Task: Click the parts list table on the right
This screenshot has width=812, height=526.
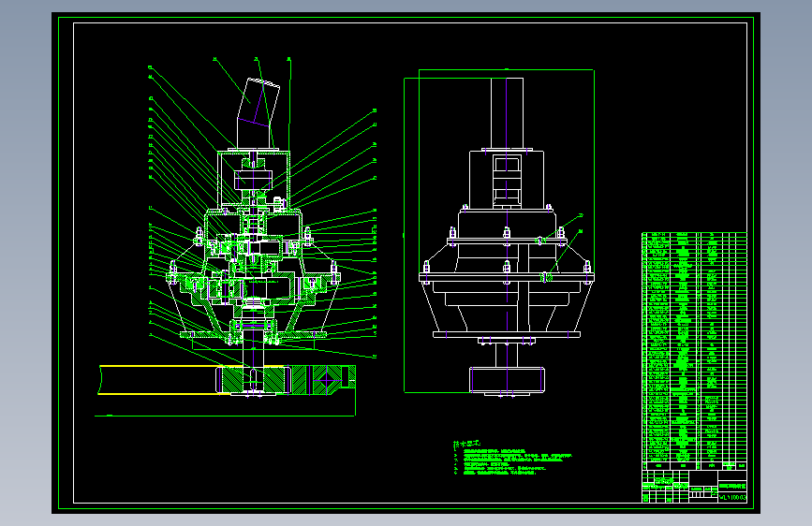Action: 694,352
